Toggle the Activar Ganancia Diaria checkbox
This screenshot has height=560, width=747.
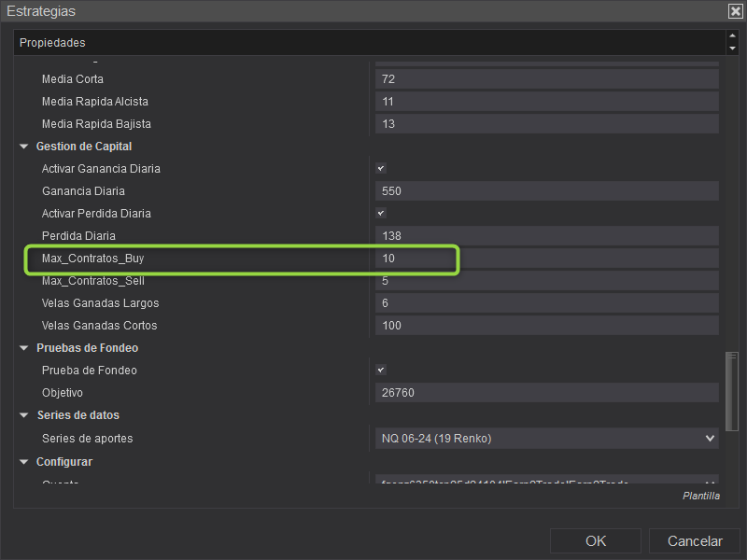coord(381,169)
